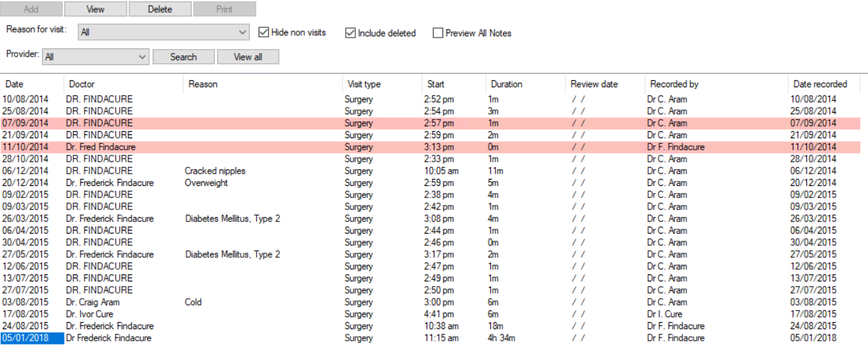Click the Overweight reason entry
Viewport: 868px width, 361px height.
(206, 183)
